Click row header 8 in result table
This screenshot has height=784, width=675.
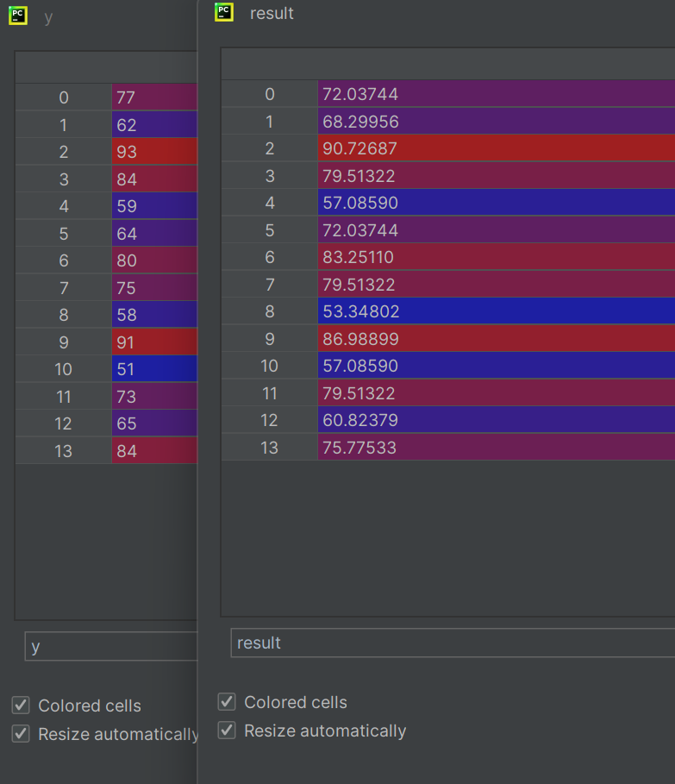coord(270,311)
